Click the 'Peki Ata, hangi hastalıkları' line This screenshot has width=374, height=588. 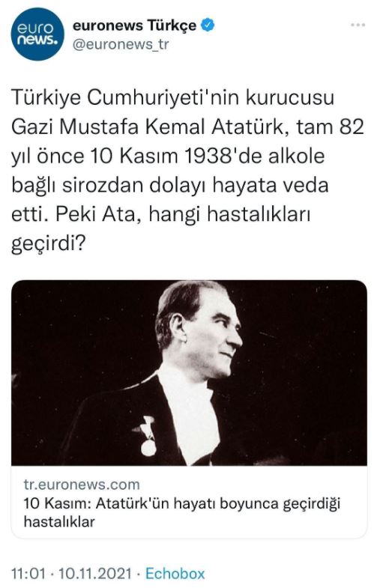tap(184, 215)
